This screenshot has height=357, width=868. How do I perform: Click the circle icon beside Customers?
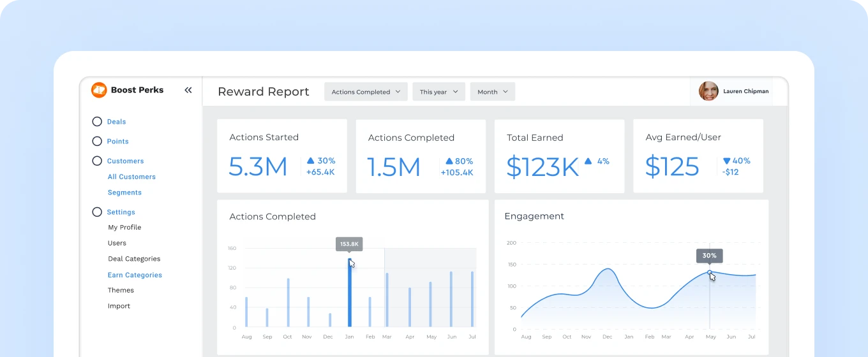click(97, 161)
